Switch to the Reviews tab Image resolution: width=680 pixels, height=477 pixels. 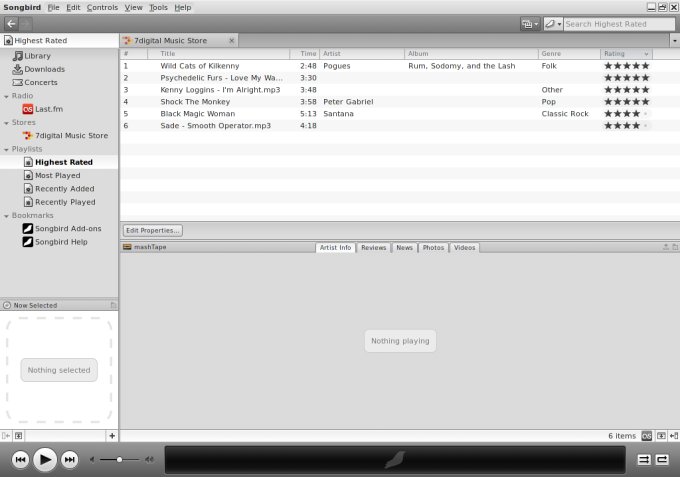point(373,247)
